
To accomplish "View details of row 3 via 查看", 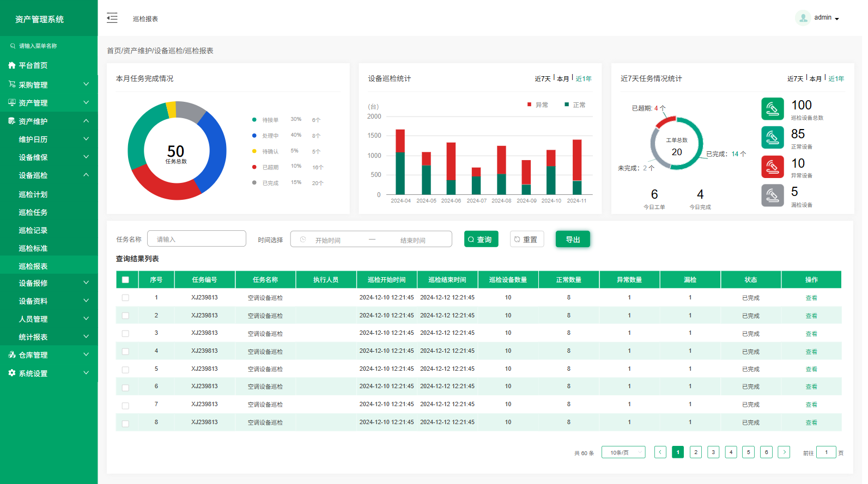I will 811,334.
